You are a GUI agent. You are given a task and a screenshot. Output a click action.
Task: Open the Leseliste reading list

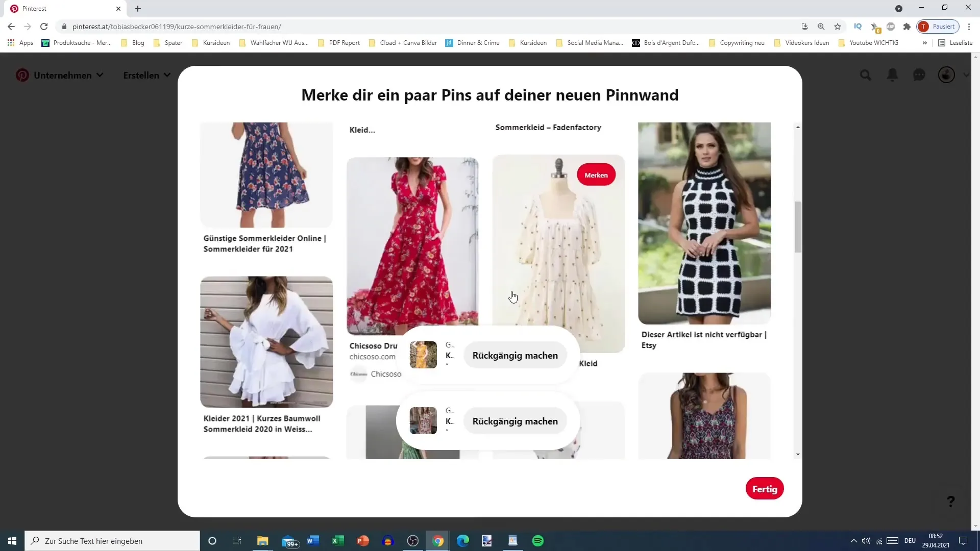point(955,43)
